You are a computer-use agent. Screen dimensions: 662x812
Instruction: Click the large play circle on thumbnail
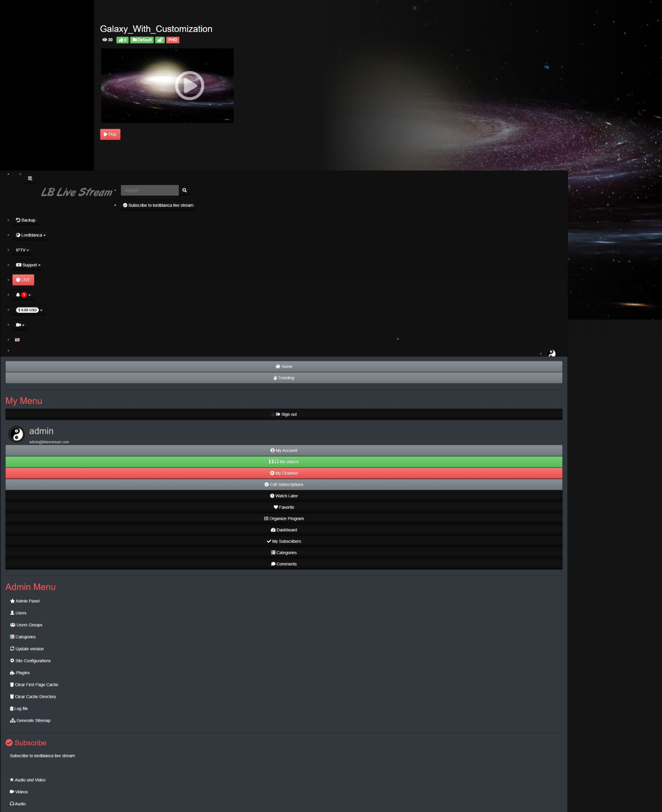click(x=190, y=86)
